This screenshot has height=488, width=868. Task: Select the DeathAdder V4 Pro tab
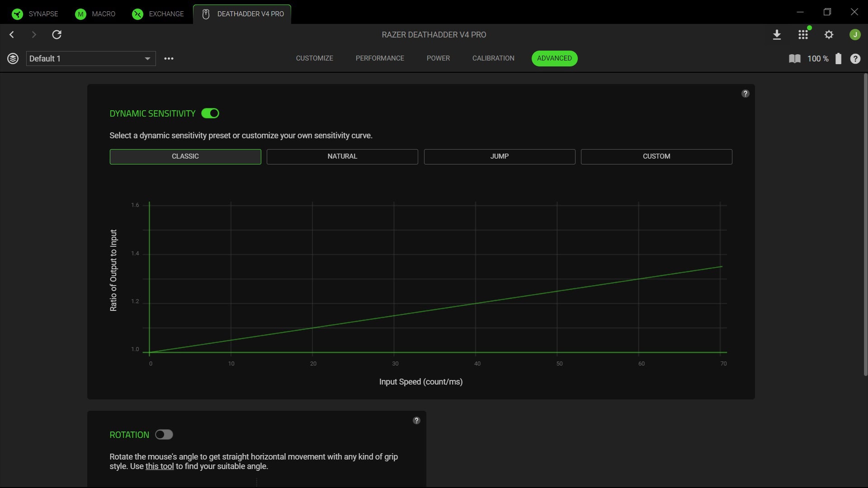(242, 14)
